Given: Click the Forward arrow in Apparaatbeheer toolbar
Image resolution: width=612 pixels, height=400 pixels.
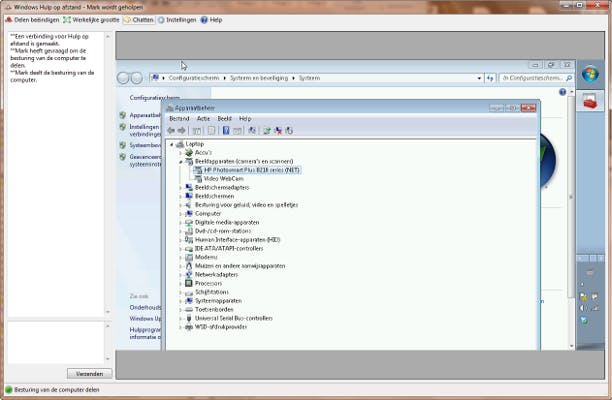Looking at the screenshot, I should [x=181, y=131].
